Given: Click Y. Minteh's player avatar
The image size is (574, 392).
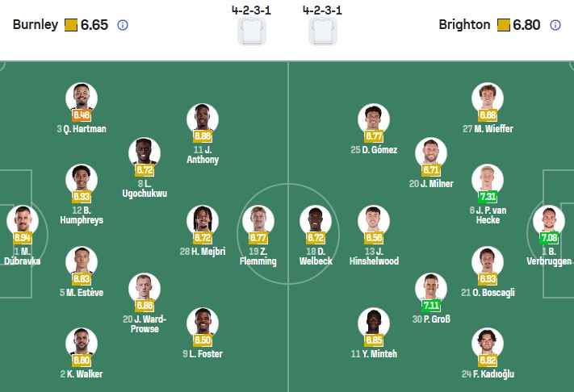Looking at the screenshot, I should pyautogui.click(x=373, y=323).
